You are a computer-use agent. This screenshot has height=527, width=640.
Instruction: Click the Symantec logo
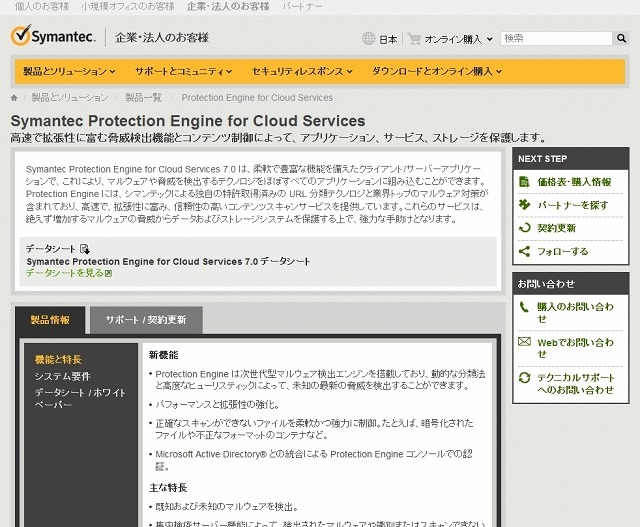(53, 36)
